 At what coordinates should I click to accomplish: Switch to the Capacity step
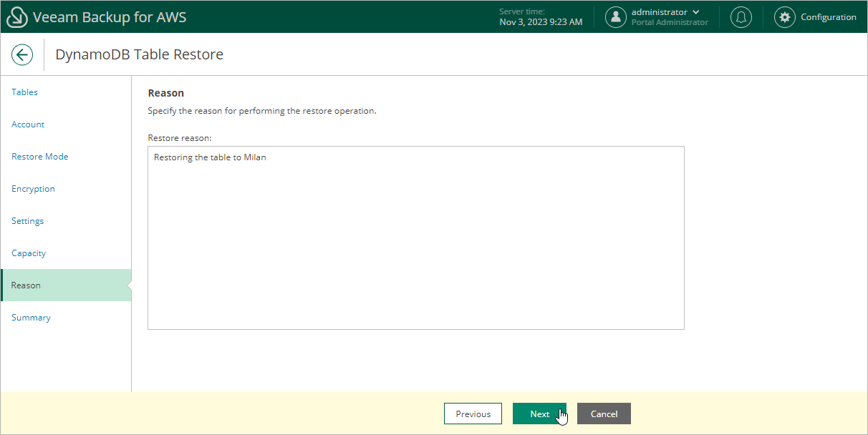(29, 253)
